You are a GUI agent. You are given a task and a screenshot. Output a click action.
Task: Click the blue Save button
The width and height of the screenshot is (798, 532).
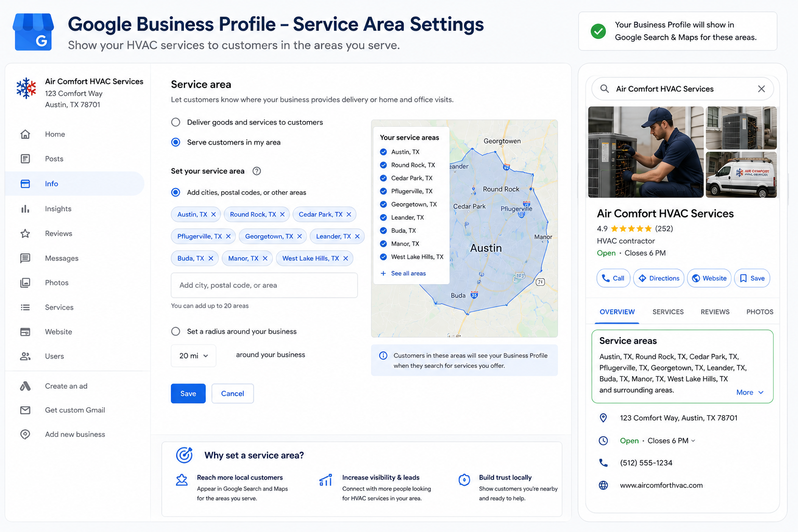(188, 394)
